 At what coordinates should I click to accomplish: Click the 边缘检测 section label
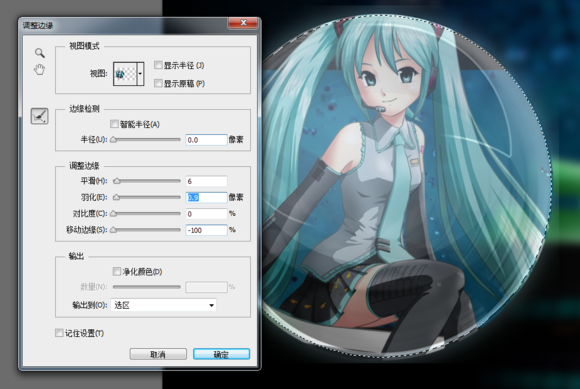point(84,109)
